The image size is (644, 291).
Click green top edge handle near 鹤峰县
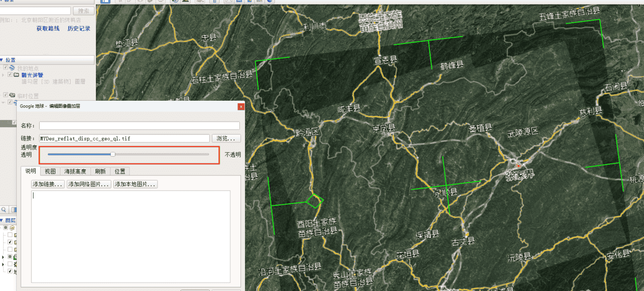[x=429, y=40]
